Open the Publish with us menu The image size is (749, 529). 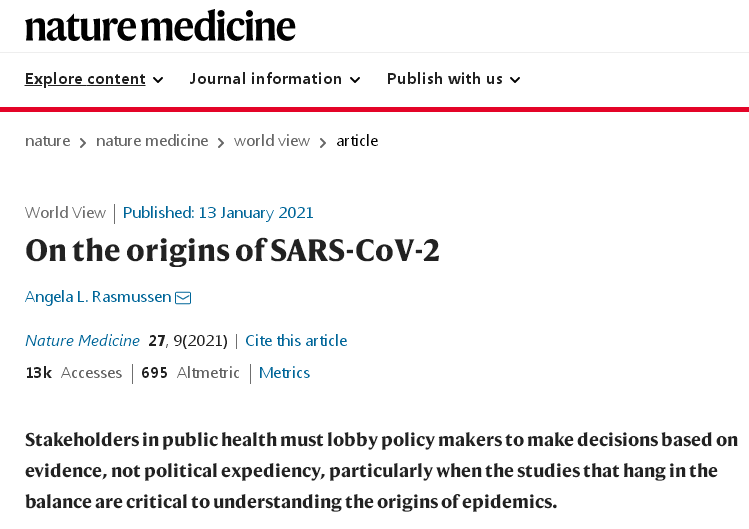coord(453,79)
